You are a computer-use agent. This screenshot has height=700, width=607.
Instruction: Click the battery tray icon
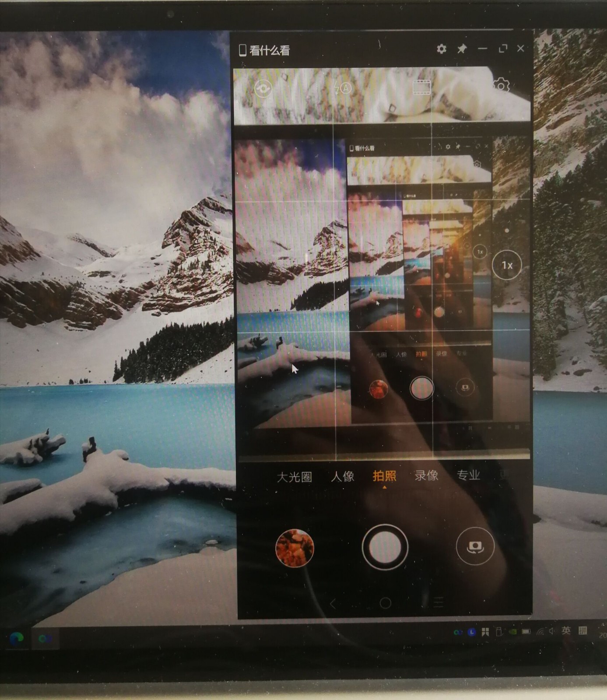[526, 632]
